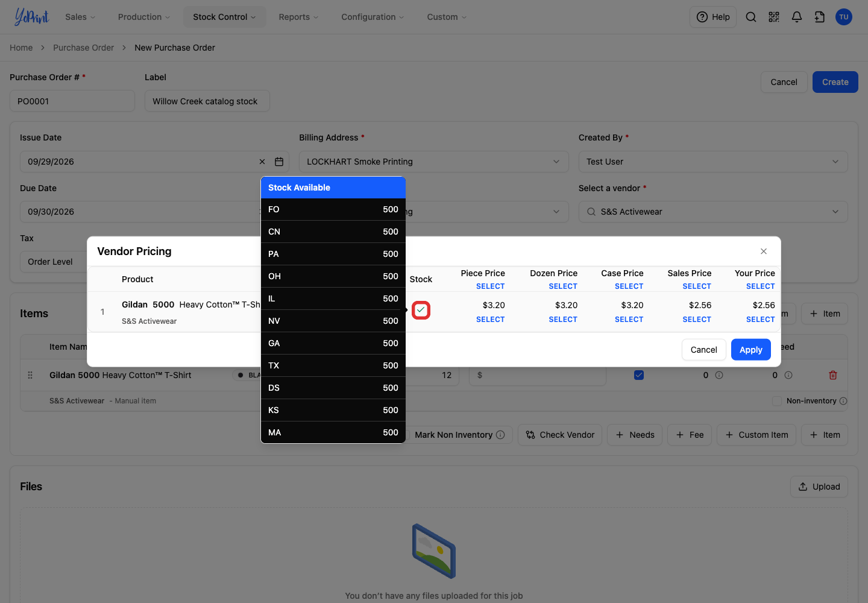Image resolution: width=868 pixels, height=603 pixels.
Task: Click the YoPrint logo
Action: click(31, 17)
